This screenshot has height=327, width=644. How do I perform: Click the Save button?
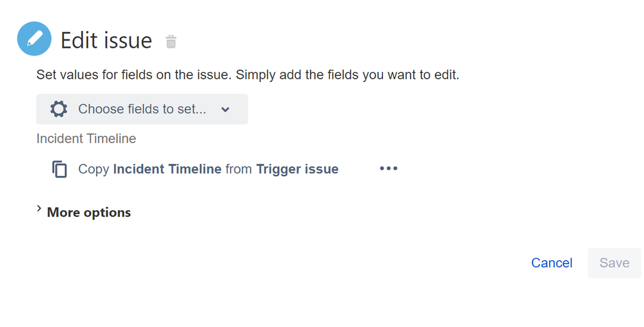pyautogui.click(x=614, y=263)
